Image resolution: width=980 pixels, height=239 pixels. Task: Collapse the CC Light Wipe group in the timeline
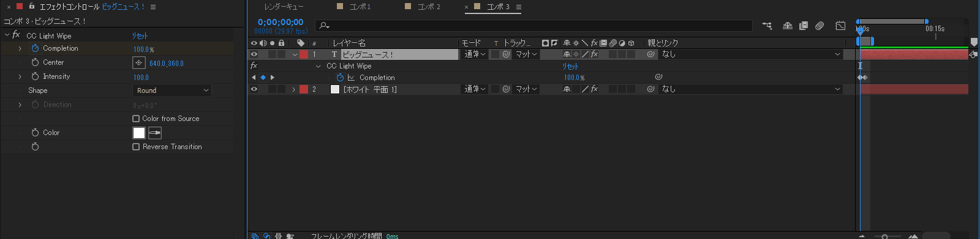(318, 66)
